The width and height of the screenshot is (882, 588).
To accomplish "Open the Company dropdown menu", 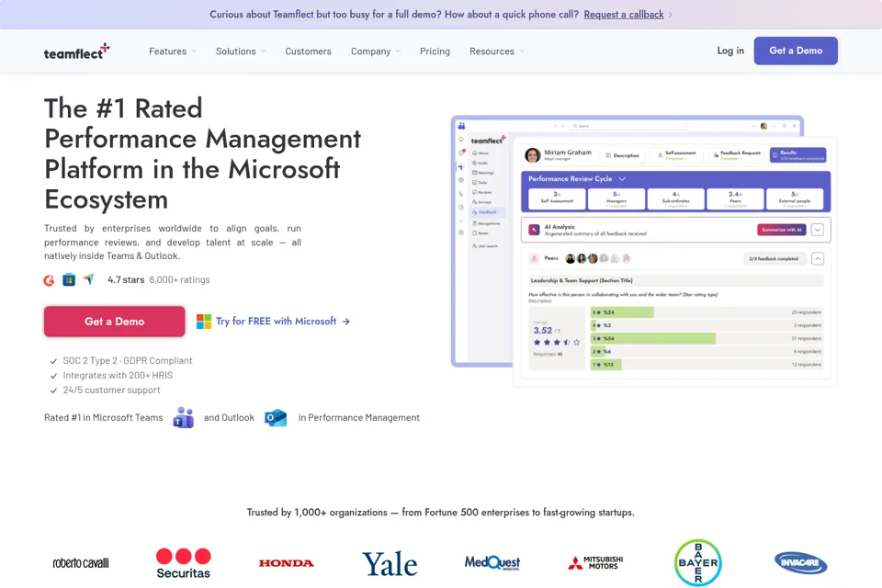I will [376, 51].
